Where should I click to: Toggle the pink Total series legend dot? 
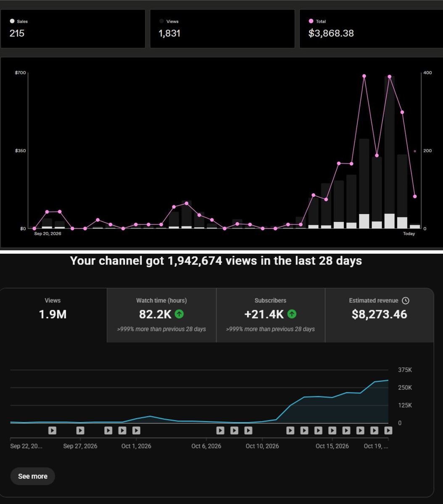(311, 21)
